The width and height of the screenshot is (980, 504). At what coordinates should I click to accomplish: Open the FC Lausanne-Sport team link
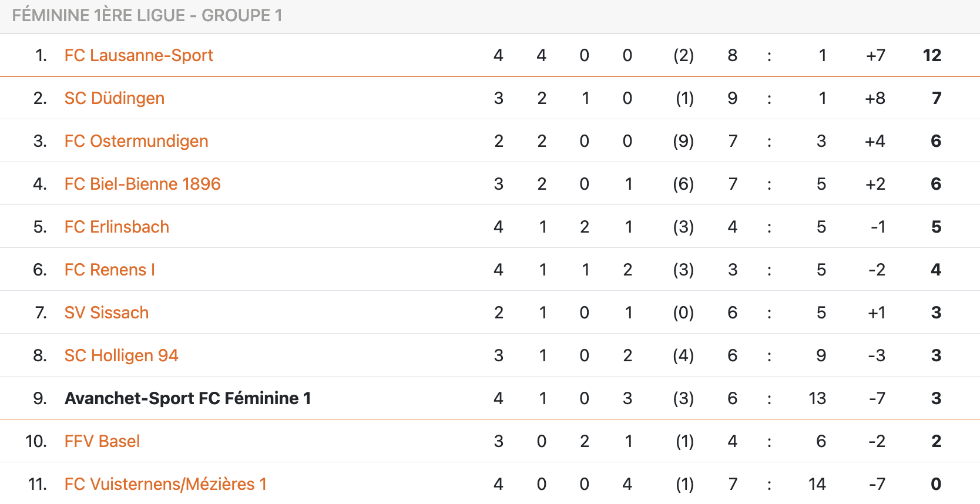[139, 55]
